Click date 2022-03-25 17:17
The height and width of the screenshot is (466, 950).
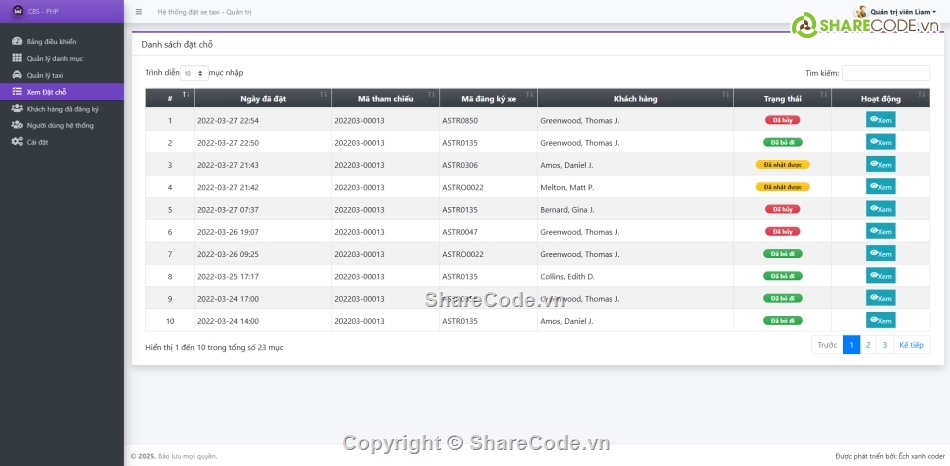point(228,276)
